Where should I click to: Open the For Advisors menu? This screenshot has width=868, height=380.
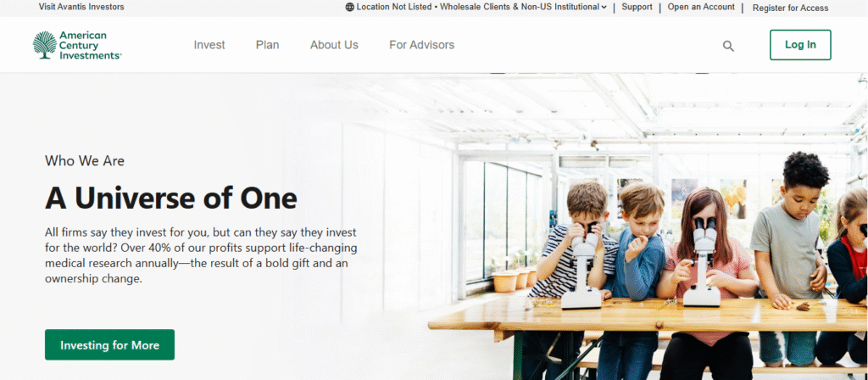click(422, 45)
